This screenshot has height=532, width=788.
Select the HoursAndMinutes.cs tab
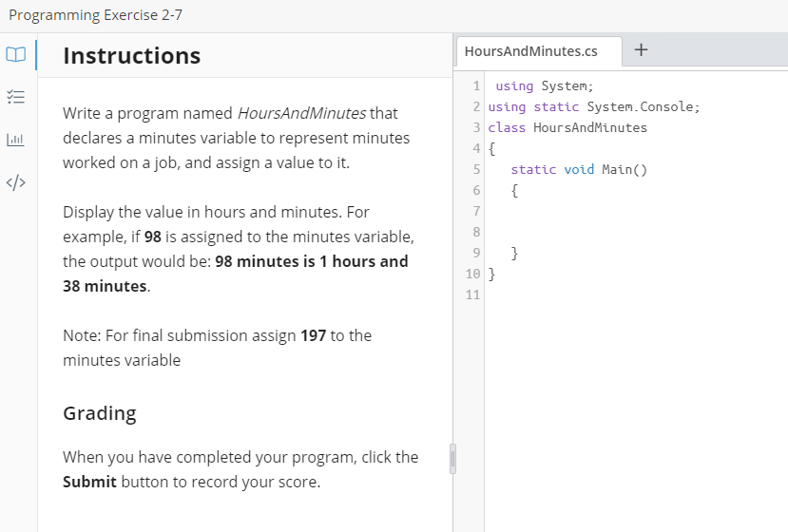point(539,51)
